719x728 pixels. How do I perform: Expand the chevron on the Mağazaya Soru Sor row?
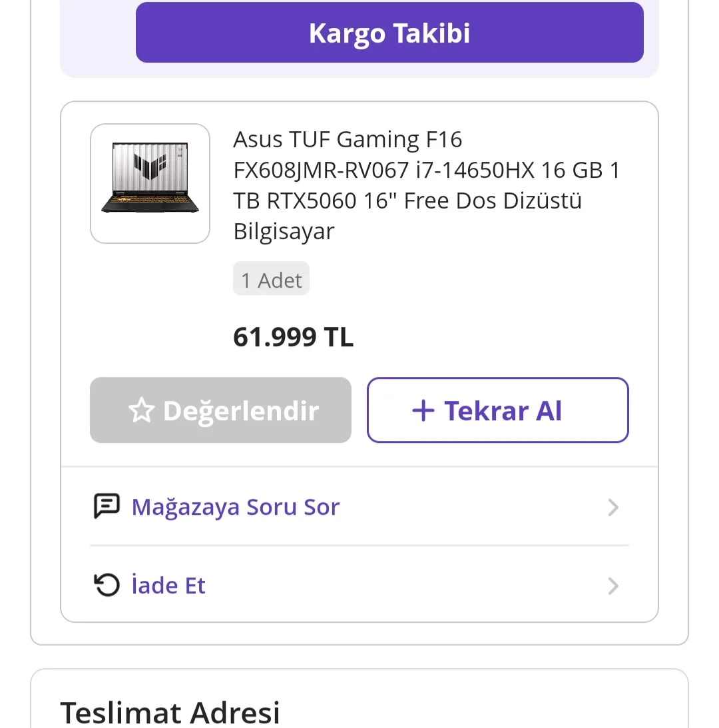click(613, 508)
